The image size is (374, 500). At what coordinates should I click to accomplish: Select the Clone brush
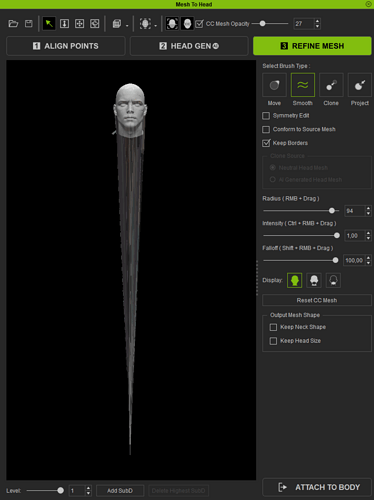pos(331,85)
